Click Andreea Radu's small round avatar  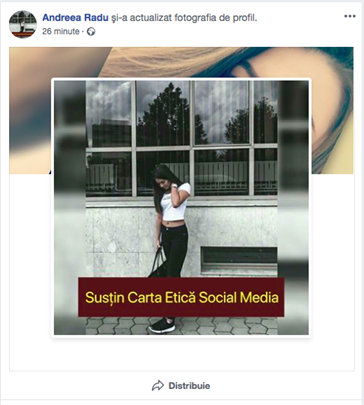coord(23,24)
